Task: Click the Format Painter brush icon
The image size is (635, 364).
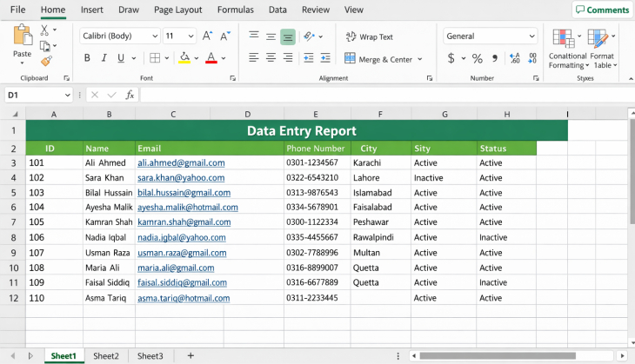Action: pyautogui.click(x=45, y=61)
